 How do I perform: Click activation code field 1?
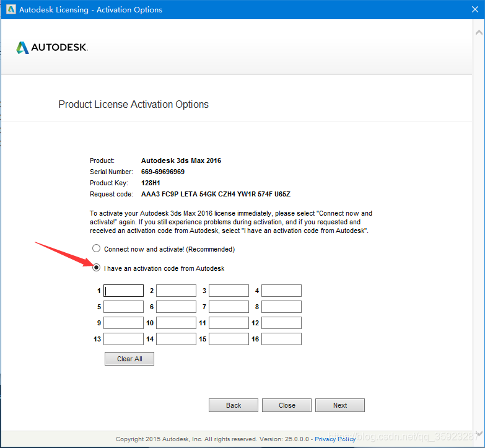123,291
